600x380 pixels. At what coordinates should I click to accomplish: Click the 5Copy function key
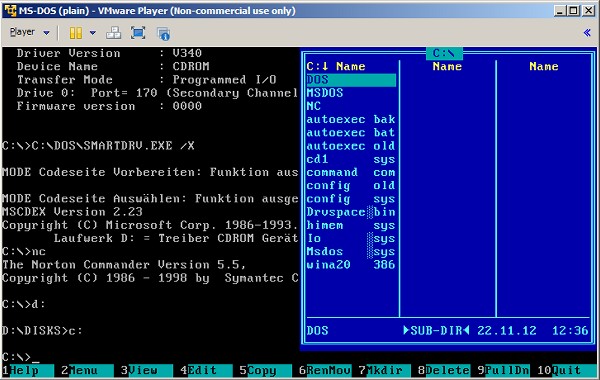click(x=265, y=370)
